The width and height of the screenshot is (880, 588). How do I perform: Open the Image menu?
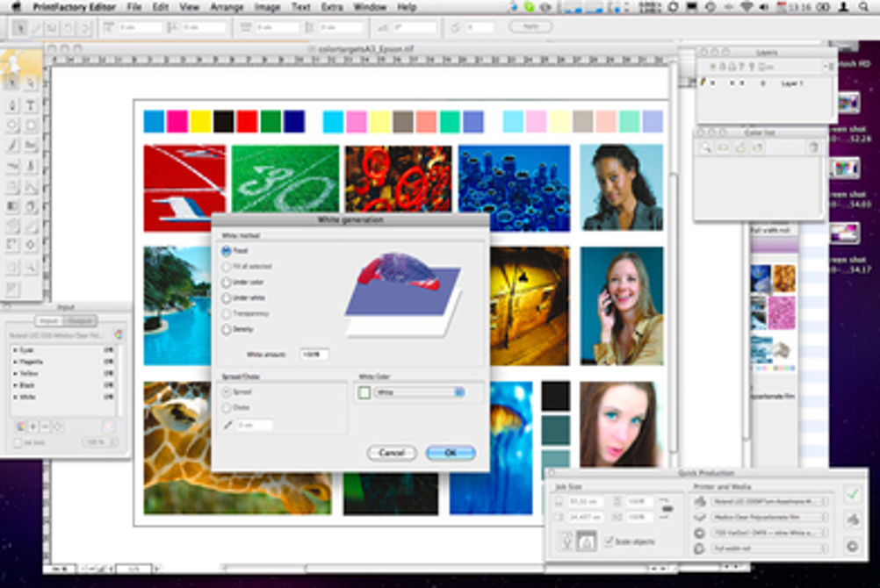(x=267, y=7)
